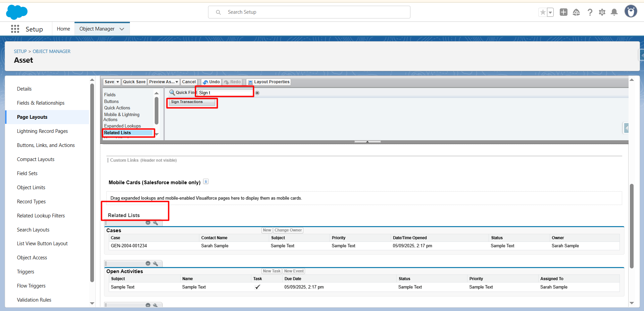644x311 pixels.
Task: Click the Search Setup input field
Action: coord(309,12)
